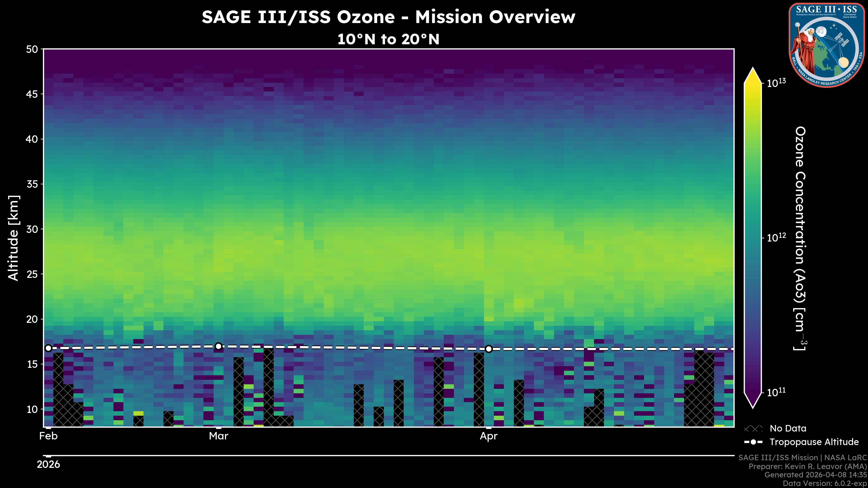Click the Apr label on time axis
This screenshot has height=488, width=868.
[x=488, y=436]
